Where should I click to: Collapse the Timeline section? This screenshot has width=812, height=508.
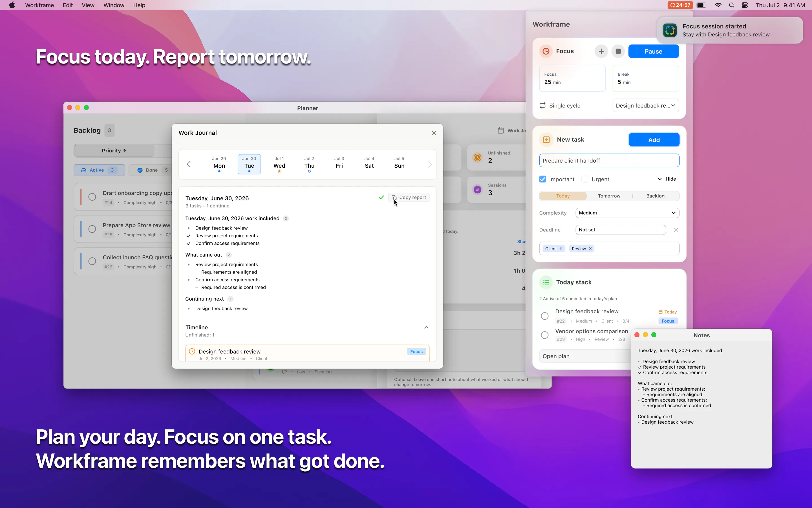pyautogui.click(x=426, y=328)
